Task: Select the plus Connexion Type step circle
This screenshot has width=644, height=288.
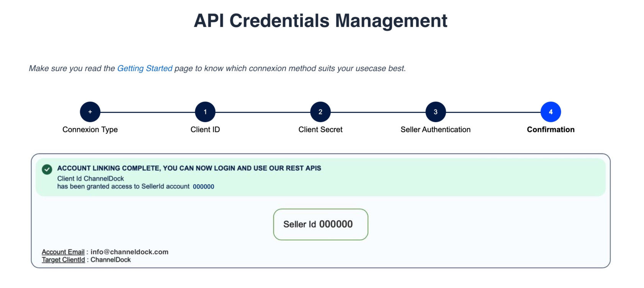Action: click(x=90, y=112)
